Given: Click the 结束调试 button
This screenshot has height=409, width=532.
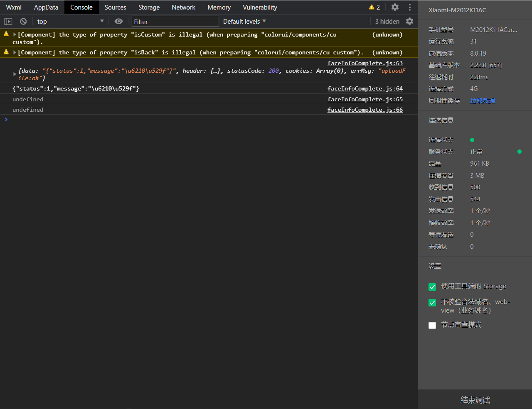Looking at the screenshot, I should (x=475, y=400).
